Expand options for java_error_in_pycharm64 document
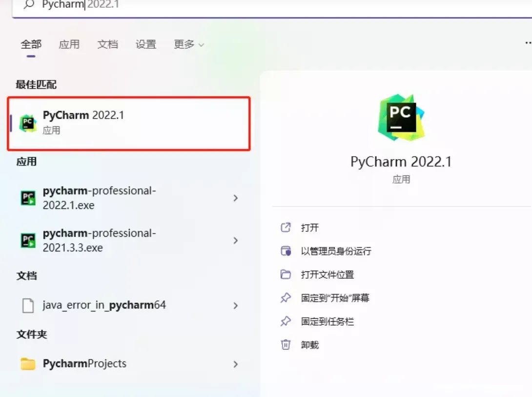Screen dimensions: 532x397 (x=236, y=304)
